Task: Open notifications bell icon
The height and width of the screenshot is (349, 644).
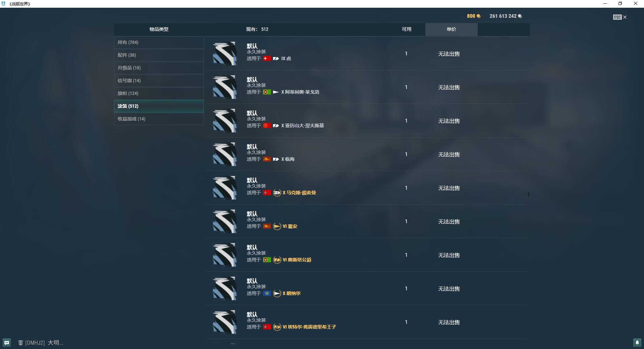Action: tap(637, 343)
